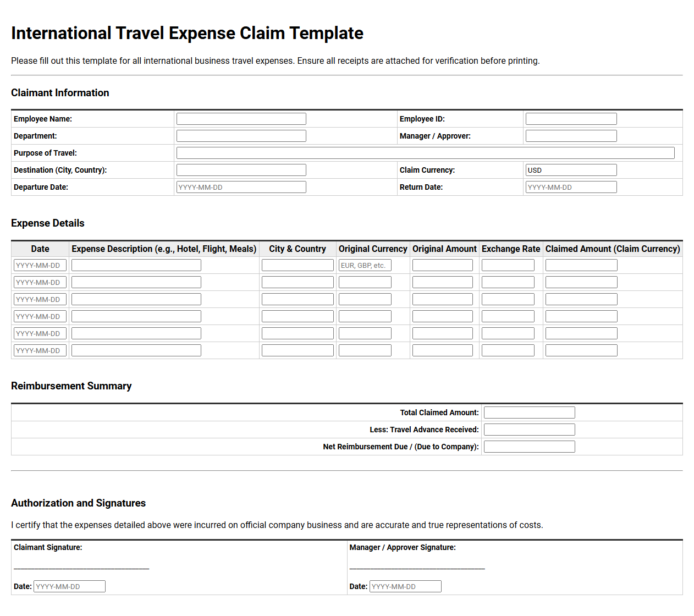
Task: Select third row City & Country field
Action: point(298,299)
